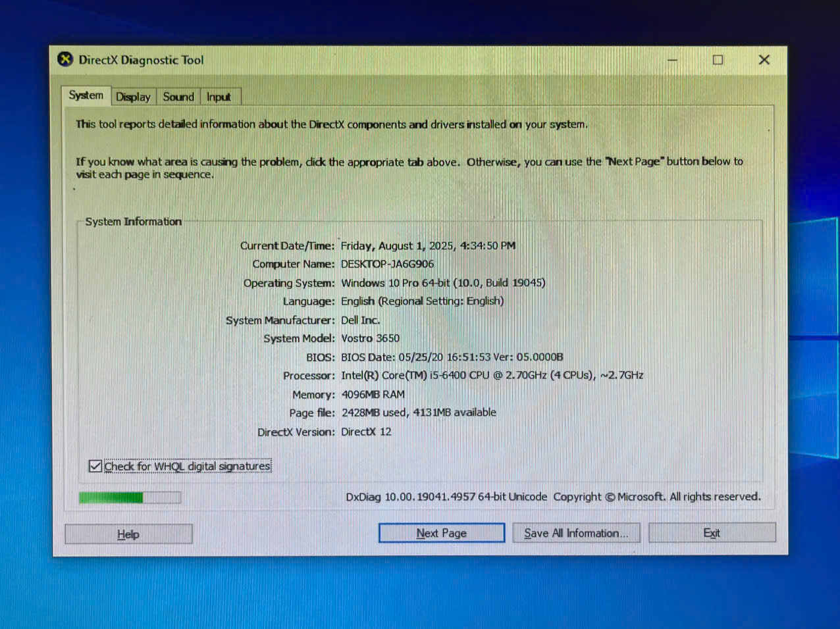This screenshot has height=629, width=840.
Task: Click DirectX Version value DirectX 12
Action: (366, 432)
